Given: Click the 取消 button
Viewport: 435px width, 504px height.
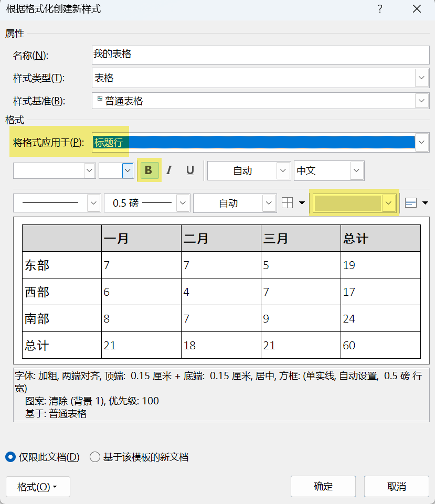Looking at the screenshot, I should coord(396,486).
